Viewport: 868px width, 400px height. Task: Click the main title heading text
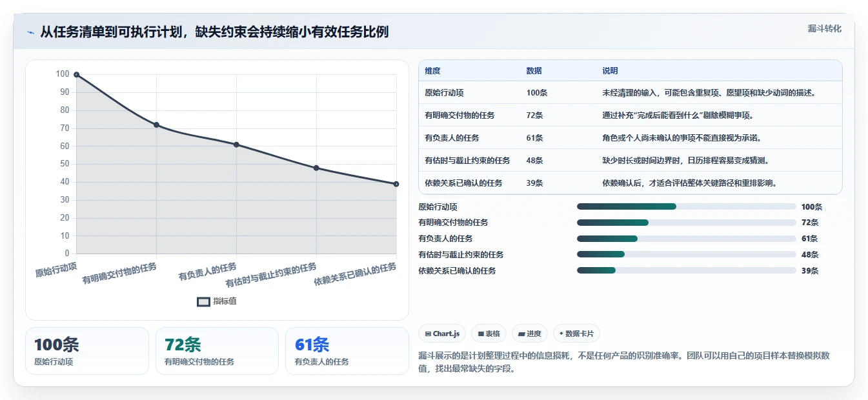214,32
